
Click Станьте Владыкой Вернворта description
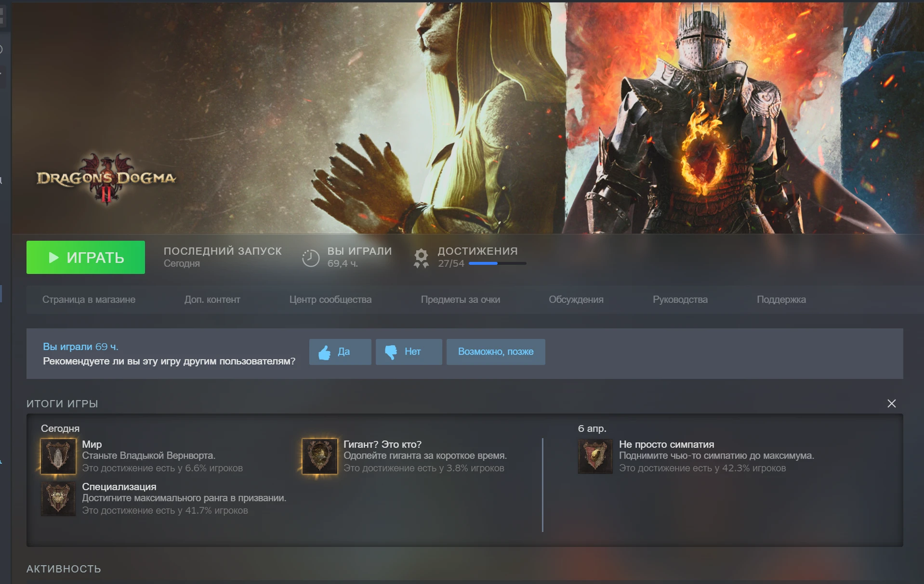149,455
